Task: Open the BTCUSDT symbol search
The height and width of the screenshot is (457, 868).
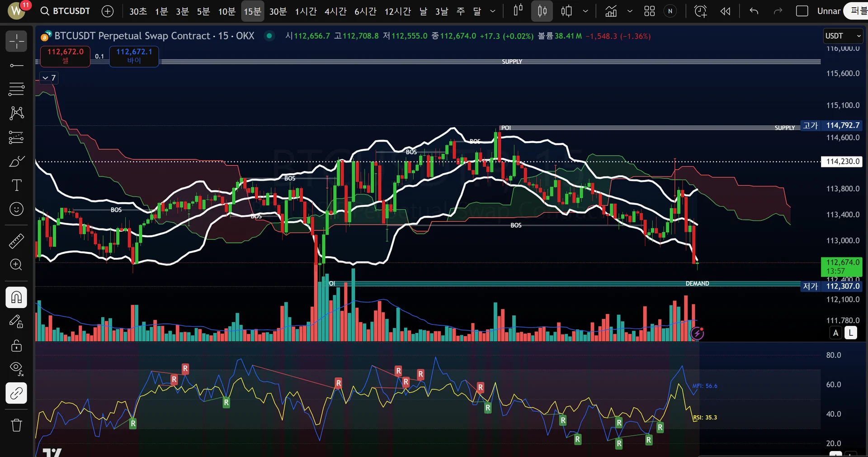Action: coord(65,11)
